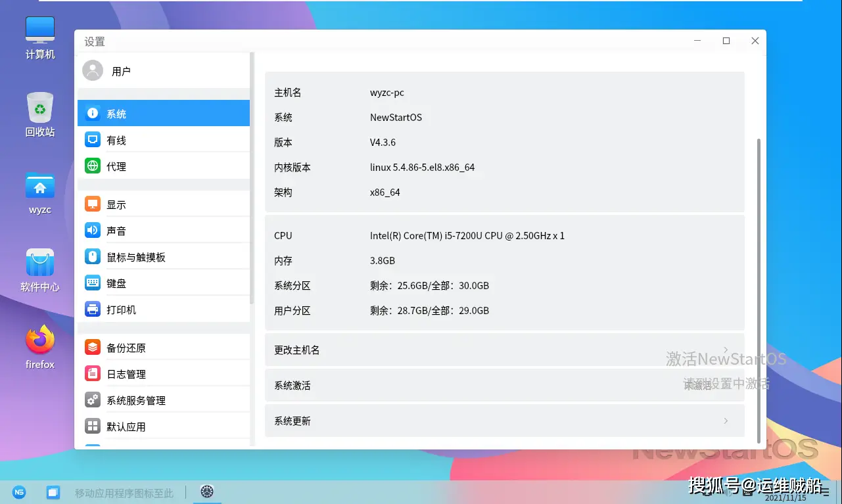
Task: Click the memory value 3.8GB
Action: 383,261
